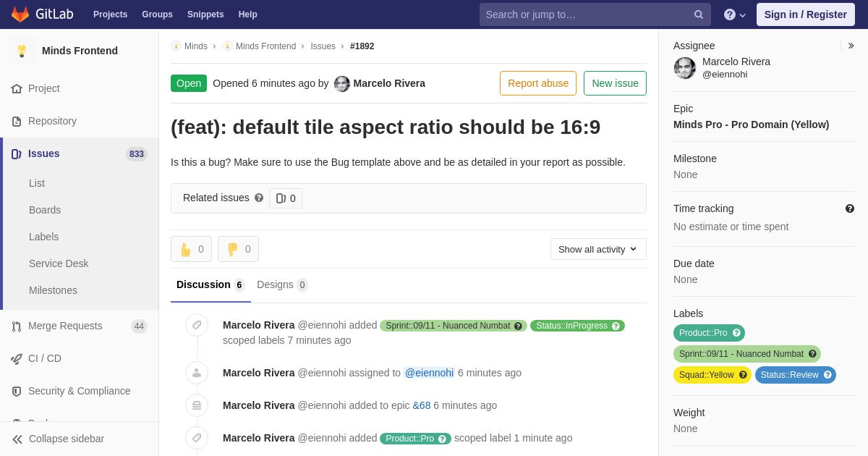Screen dimensions: 868x456
Task: Open the Boards sidebar link
Action: click(45, 210)
